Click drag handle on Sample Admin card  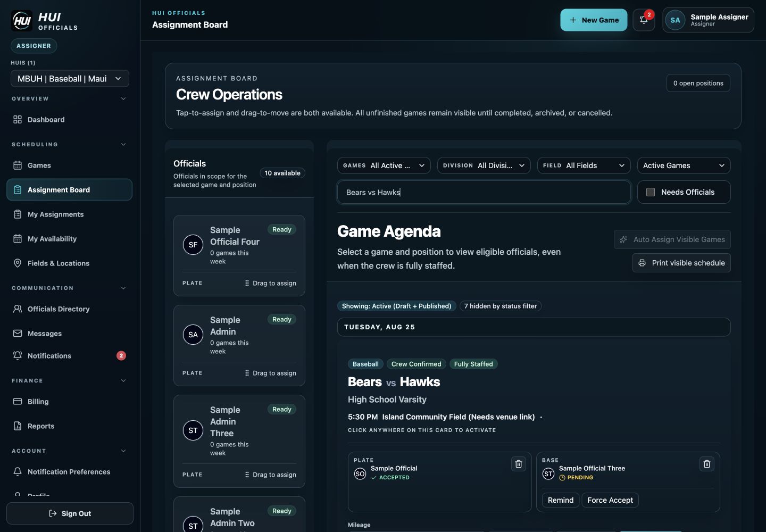coord(247,373)
